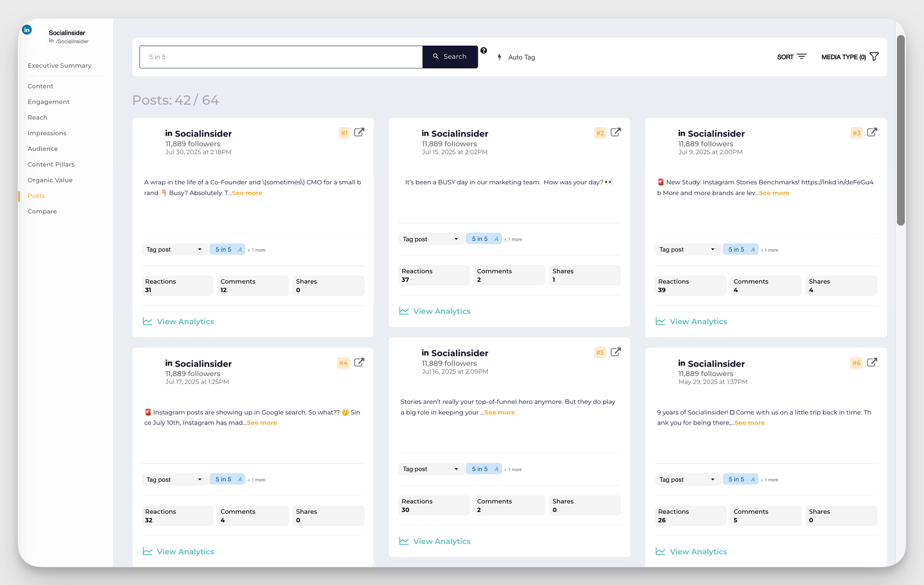Go to Executive Summary

point(60,66)
